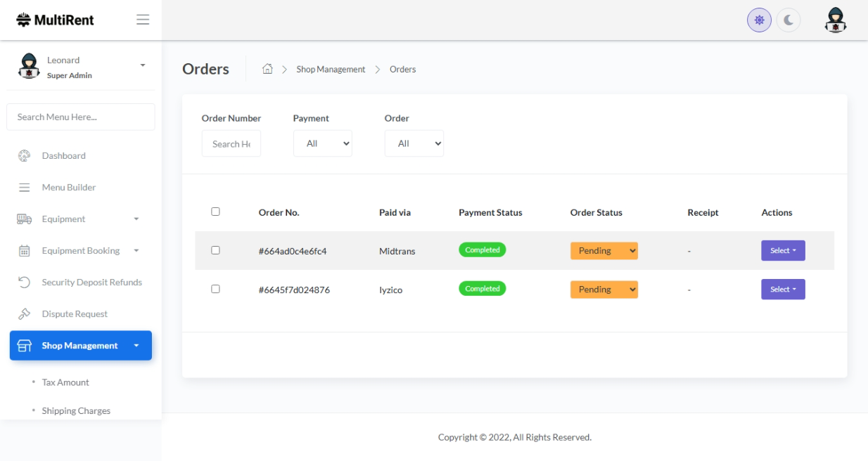Click the home icon in breadcrumb

267,69
